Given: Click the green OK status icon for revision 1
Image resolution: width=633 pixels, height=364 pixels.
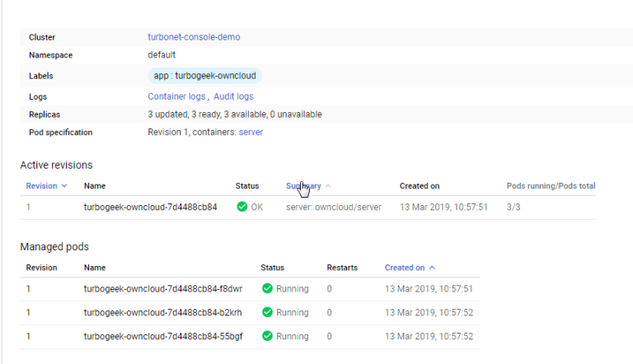Looking at the screenshot, I should (241, 207).
